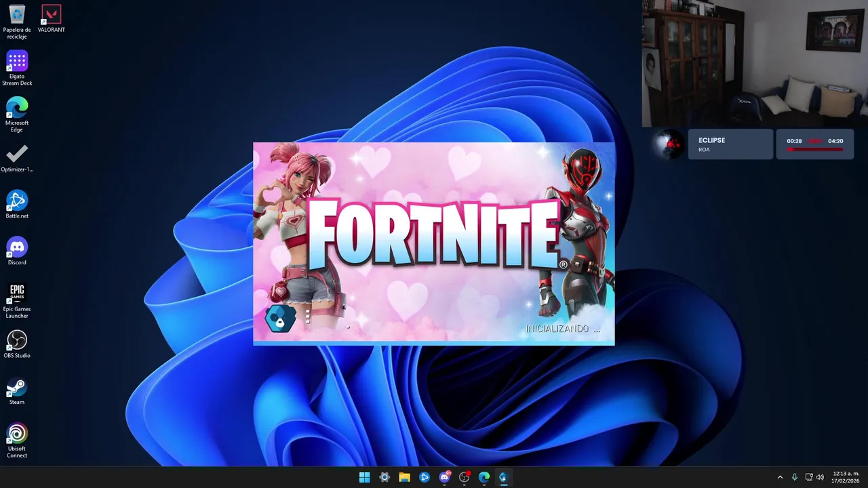
Task: Click the INICIALIZANDO status text
Action: click(562, 329)
